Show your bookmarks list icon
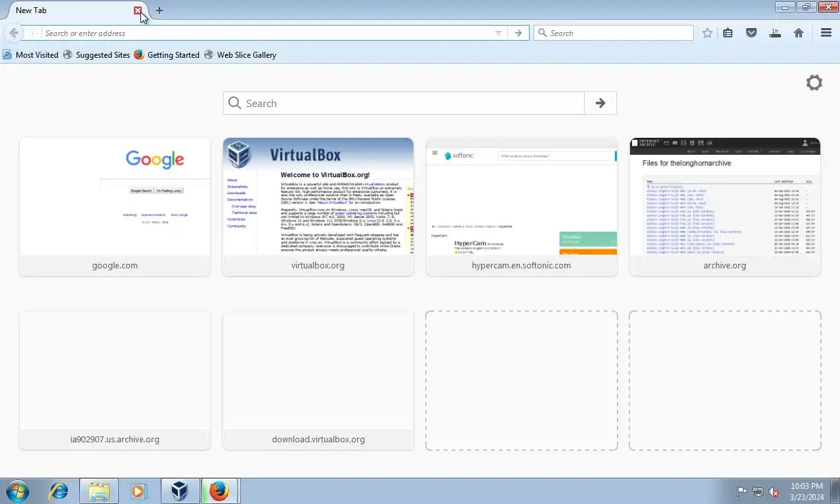Screen dimensions: 840x504 728,33
